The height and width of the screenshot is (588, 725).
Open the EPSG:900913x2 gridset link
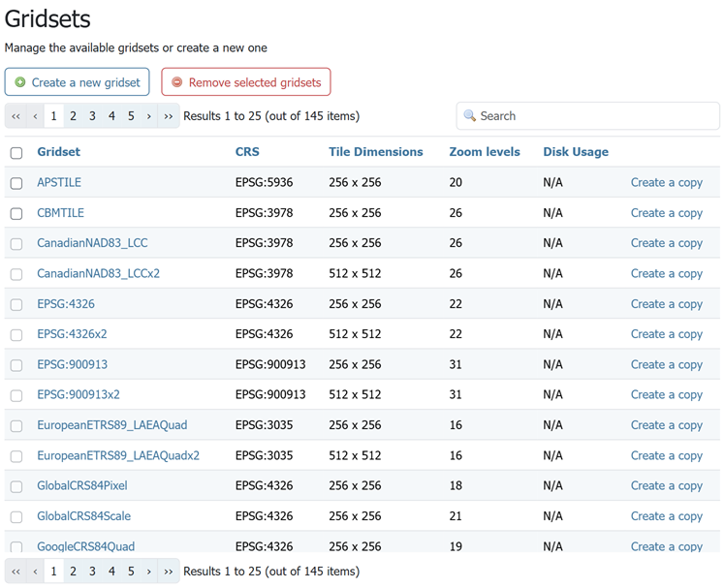pyautogui.click(x=79, y=395)
